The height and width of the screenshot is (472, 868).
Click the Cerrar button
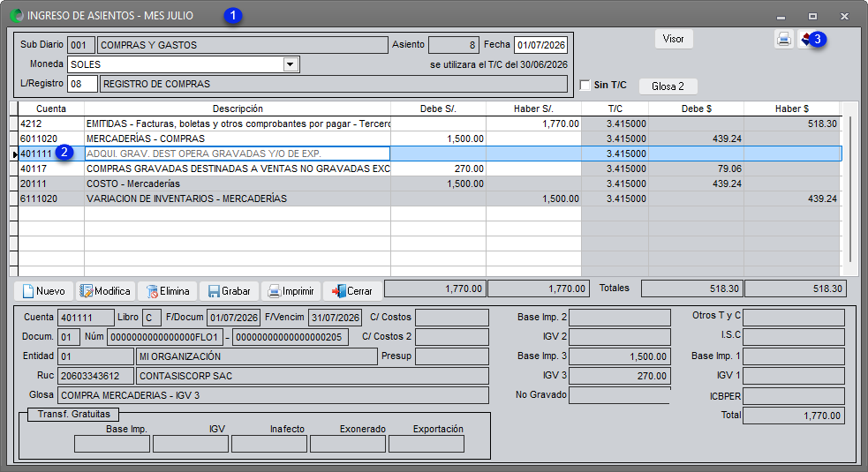[x=352, y=291]
